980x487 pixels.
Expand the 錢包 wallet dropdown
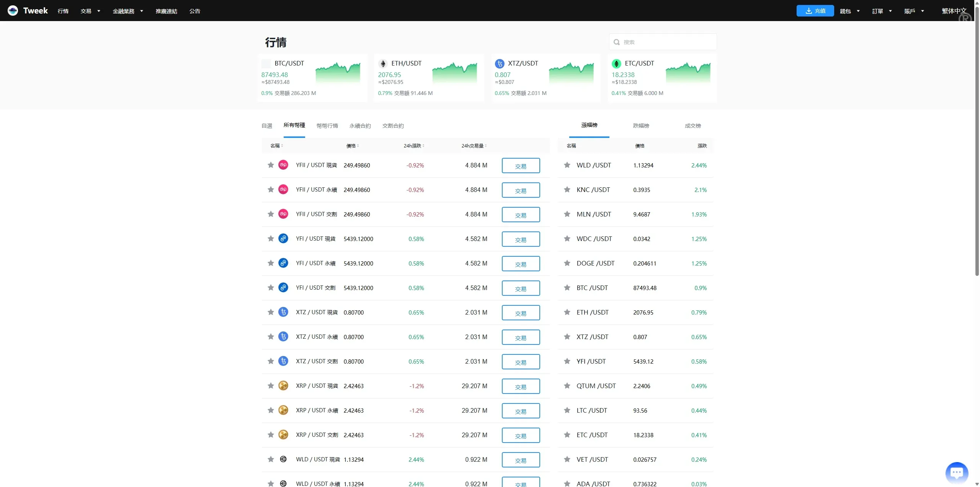pyautogui.click(x=849, y=11)
